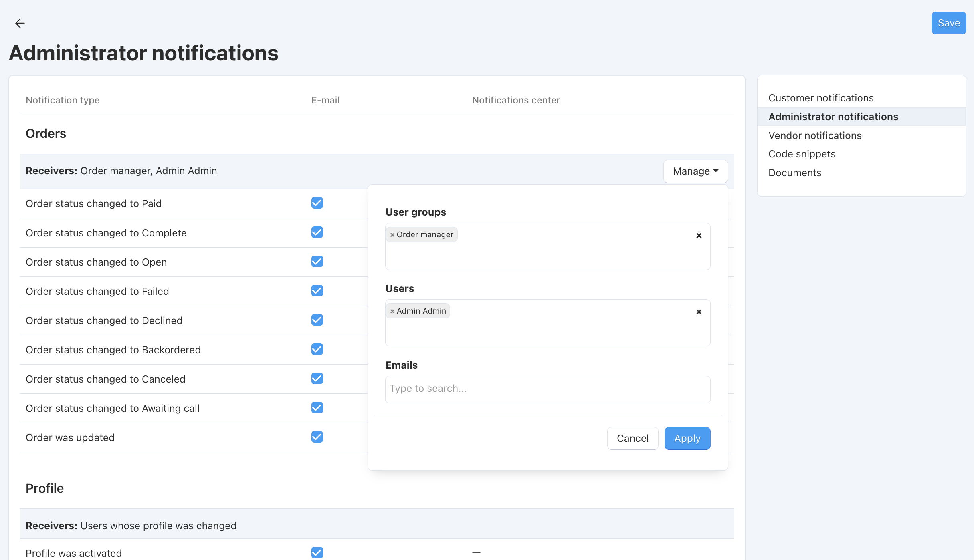Image resolution: width=974 pixels, height=560 pixels.
Task: Click the 'Order status changed to Declined' label
Action: 104,320
